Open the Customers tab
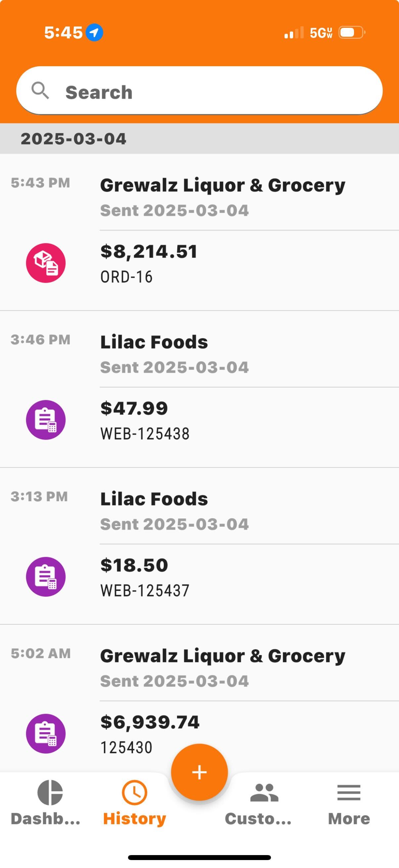This screenshot has width=399, height=868. point(258,803)
